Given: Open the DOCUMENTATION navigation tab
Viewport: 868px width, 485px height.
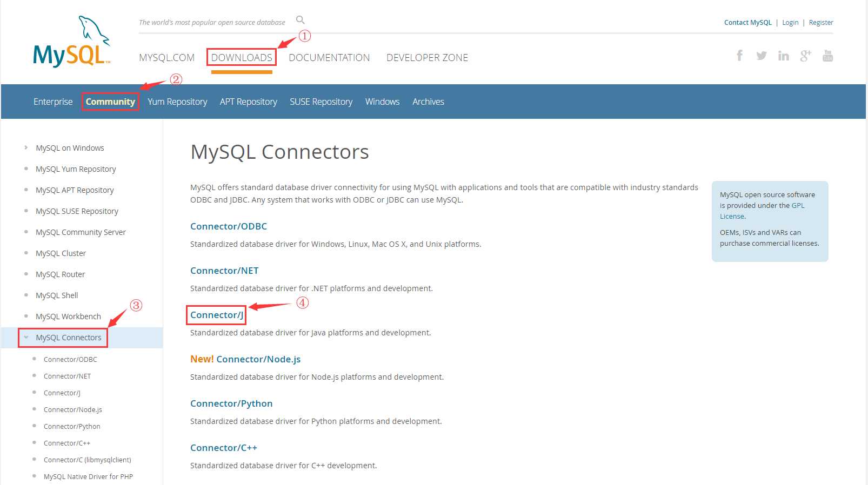Looking at the screenshot, I should [x=329, y=58].
